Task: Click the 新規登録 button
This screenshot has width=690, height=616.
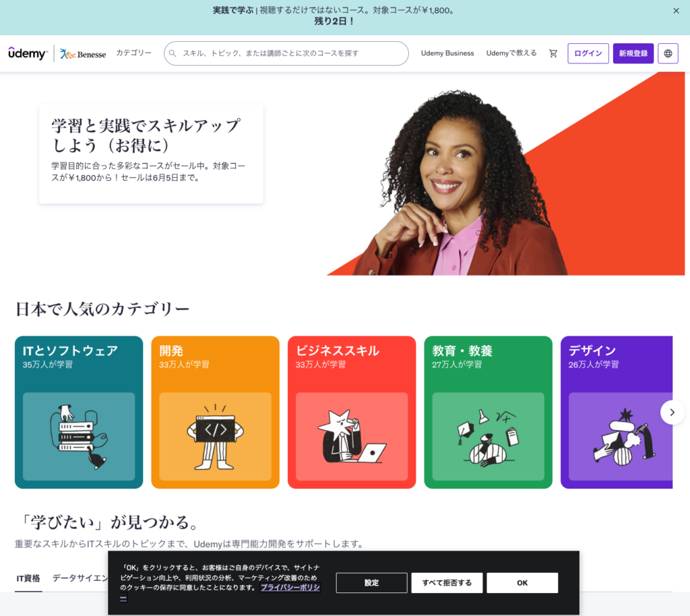Action: (633, 53)
